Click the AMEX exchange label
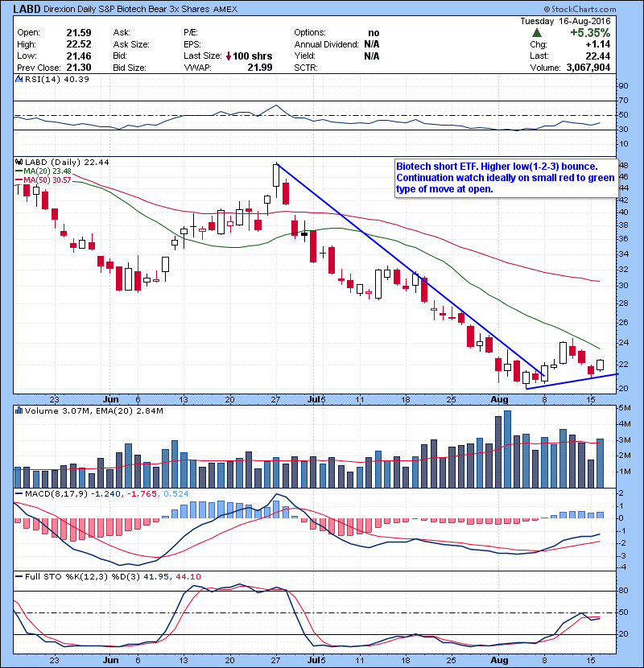This screenshot has height=668, width=644. coord(225,10)
